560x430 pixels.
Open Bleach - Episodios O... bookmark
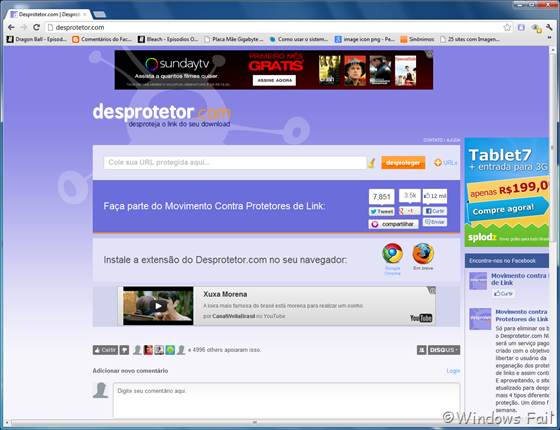[x=168, y=39]
